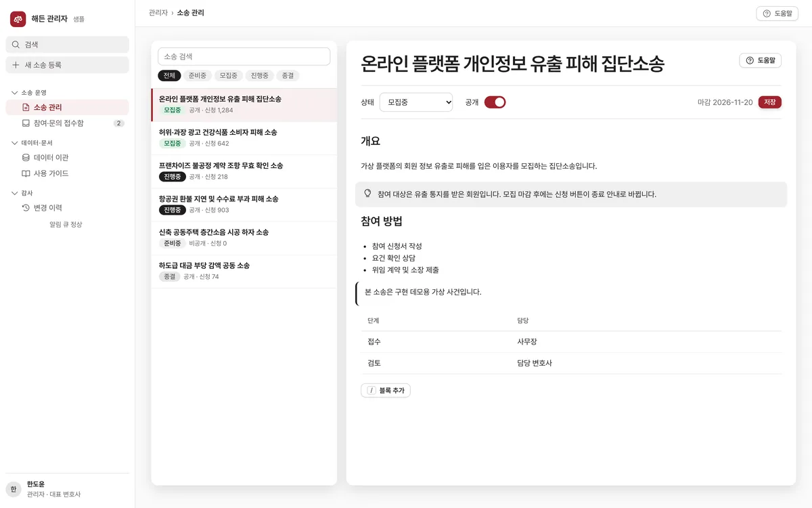Click the 준비중 status badge on 신축 공동주택 case
812x508 pixels.
173,243
